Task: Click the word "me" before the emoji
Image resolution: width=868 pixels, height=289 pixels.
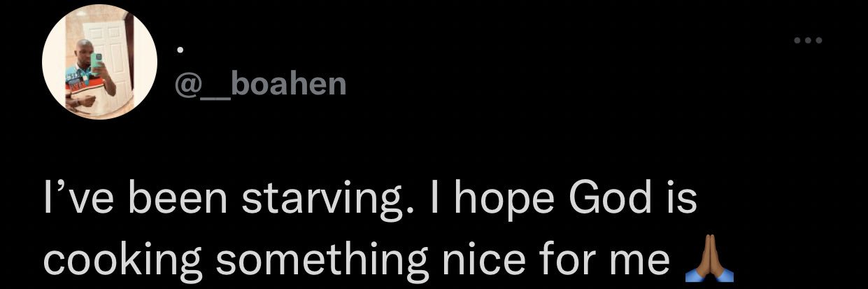Action: 641,260
